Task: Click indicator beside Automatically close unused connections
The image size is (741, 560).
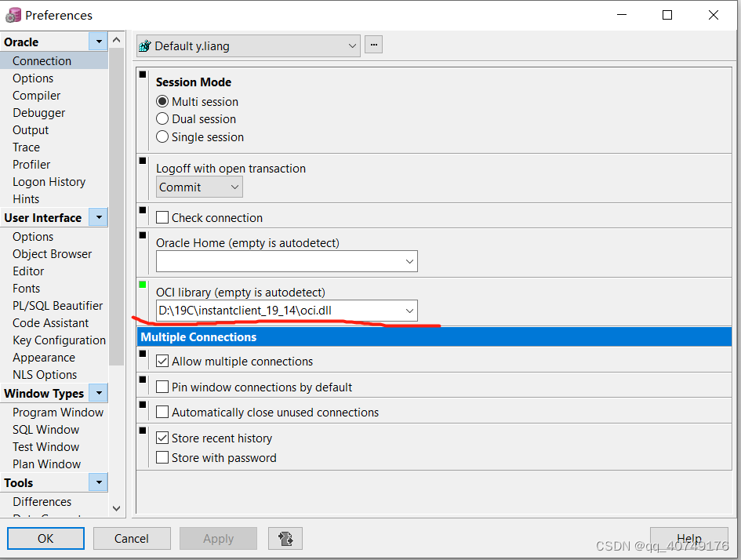Action: (x=142, y=405)
